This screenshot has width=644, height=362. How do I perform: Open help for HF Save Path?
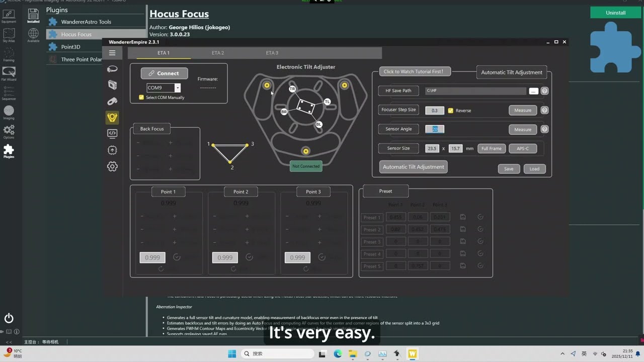pyautogui.click(x=544, y=91)
